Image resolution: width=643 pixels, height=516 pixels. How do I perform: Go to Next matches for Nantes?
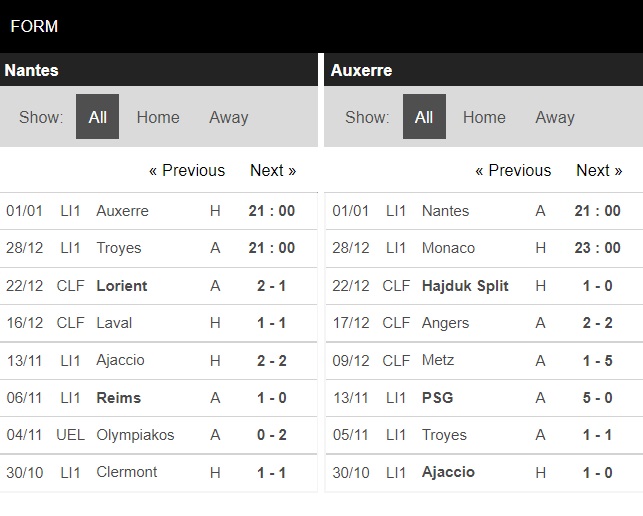tap(273, 170)
